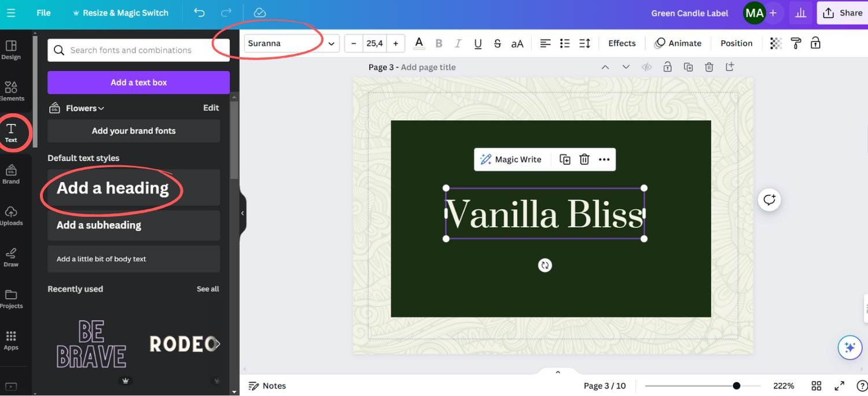Select the Position tab
The width and height of the screenshot is (868, 396).
click(x=736, y=43)
